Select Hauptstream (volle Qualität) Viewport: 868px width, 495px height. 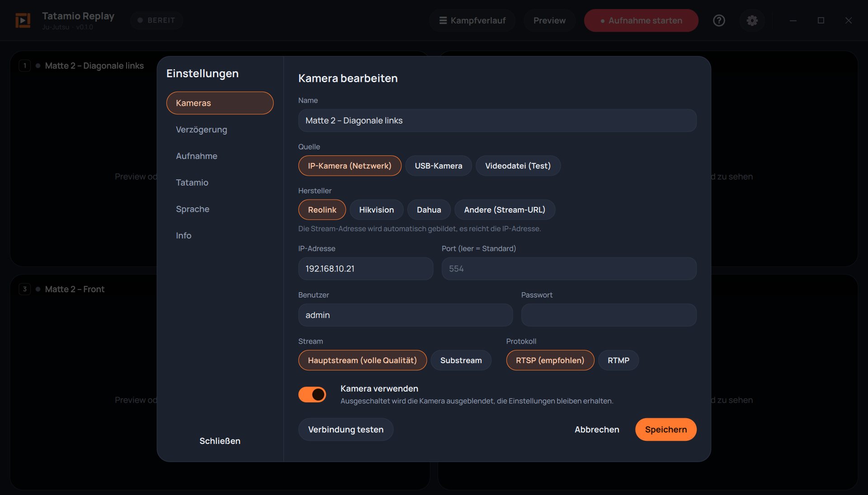click(x=363, y=360)
